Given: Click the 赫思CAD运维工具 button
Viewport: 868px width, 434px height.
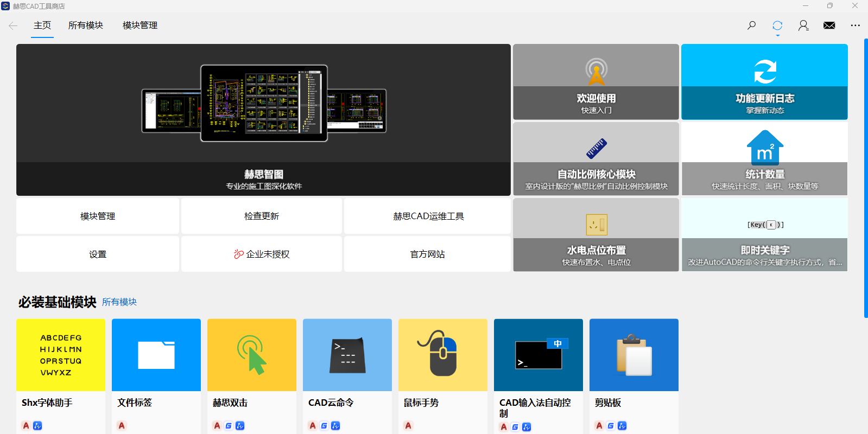Looking at the screenshot, I should tap(428, 216).
